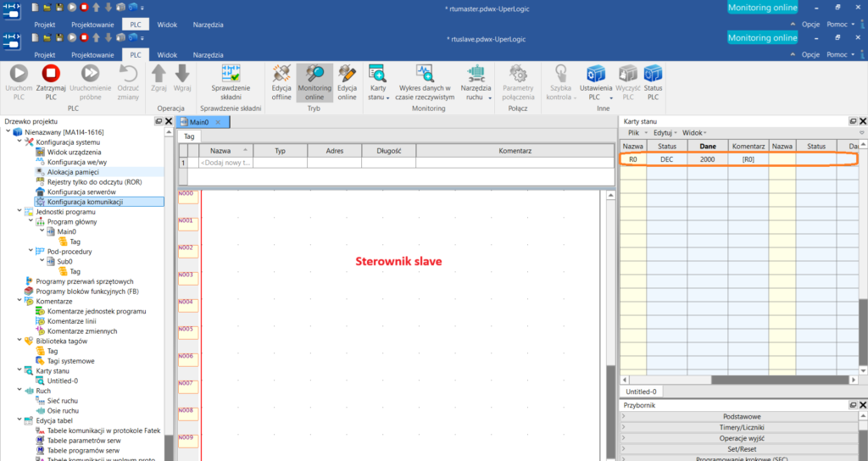Open Untitled-0 status card in tree

coord(63,380)
